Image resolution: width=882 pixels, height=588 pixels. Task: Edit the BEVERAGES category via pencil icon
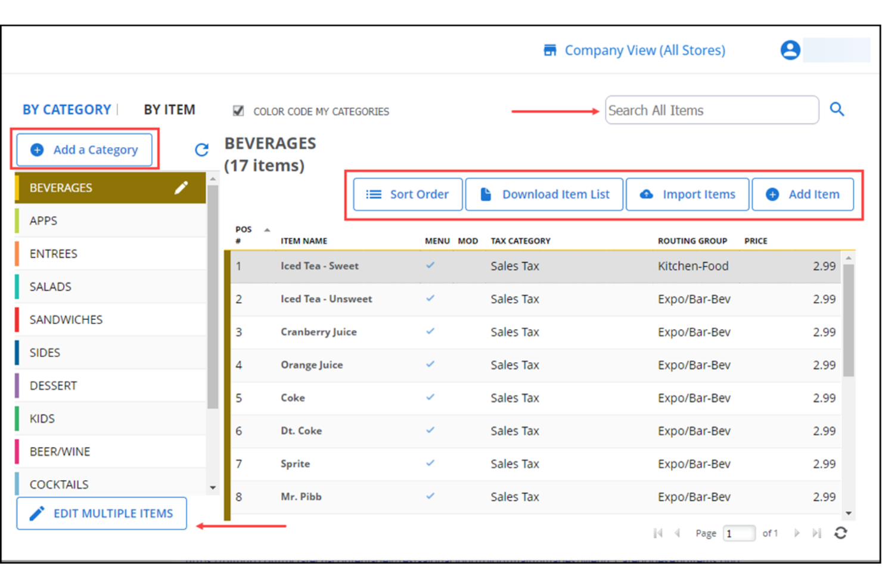point(181,187)
